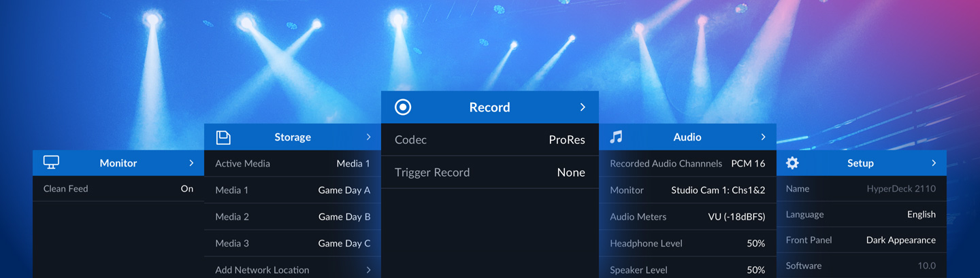Expand Add Network Location chevron
The width and height of the screenshot is (980, 278).
(368, 270)
